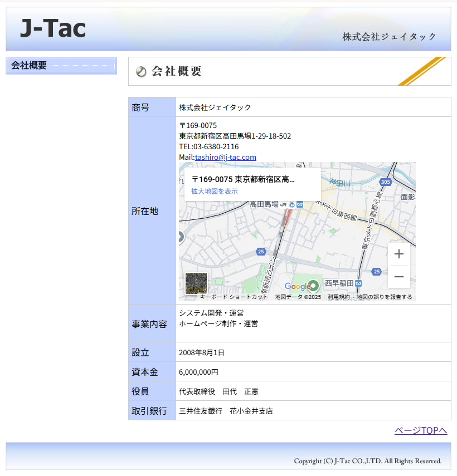This screenshot has width=457, height=476.
Task: Email tashiro@j-tac.com link
Action: coord(225,158)
